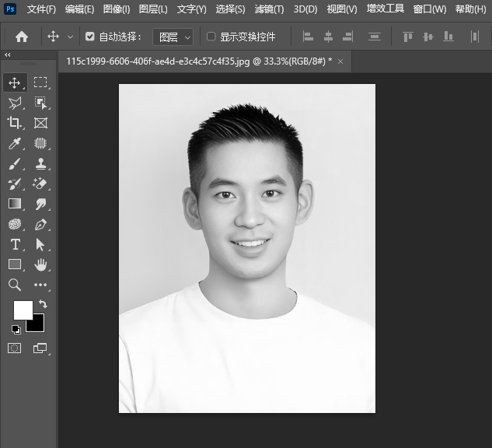The height and width of the screenshot is (448, 492).
Task: Select the Eraser tool
Action: [x=40, y=184]
